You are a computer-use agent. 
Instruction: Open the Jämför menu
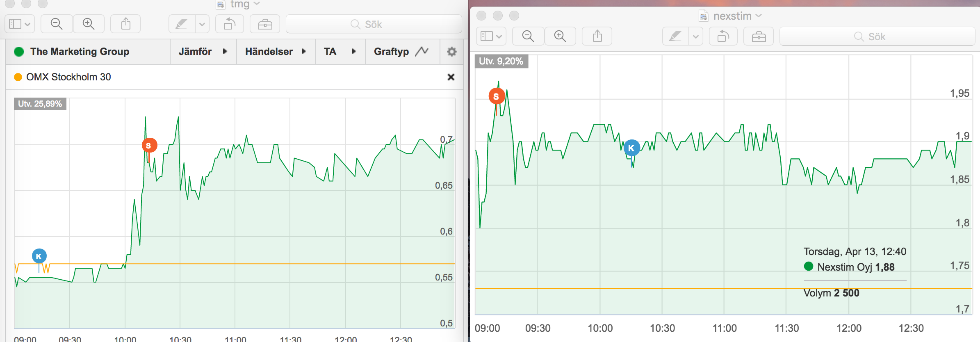(x=203, y=52)
